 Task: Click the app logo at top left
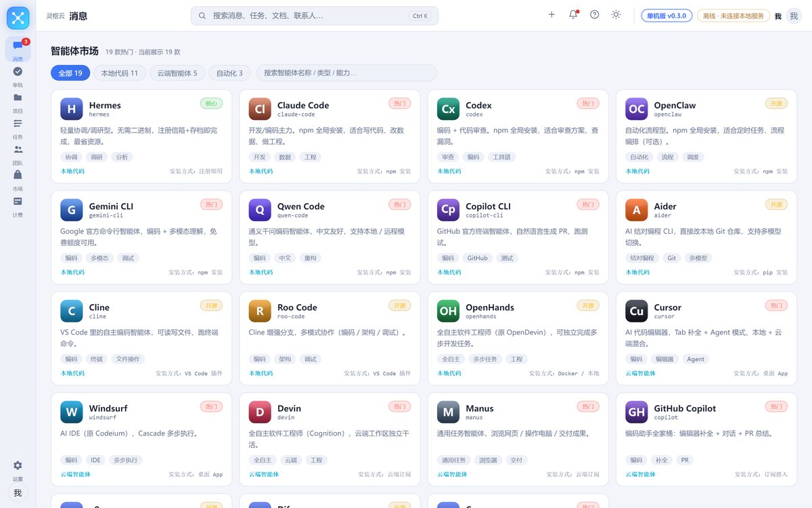(x=18, y=18)
